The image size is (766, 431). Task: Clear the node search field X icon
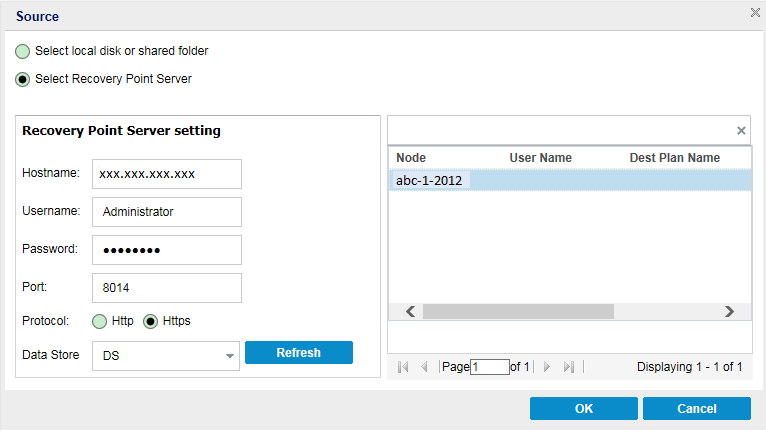[x=741, y=130]
